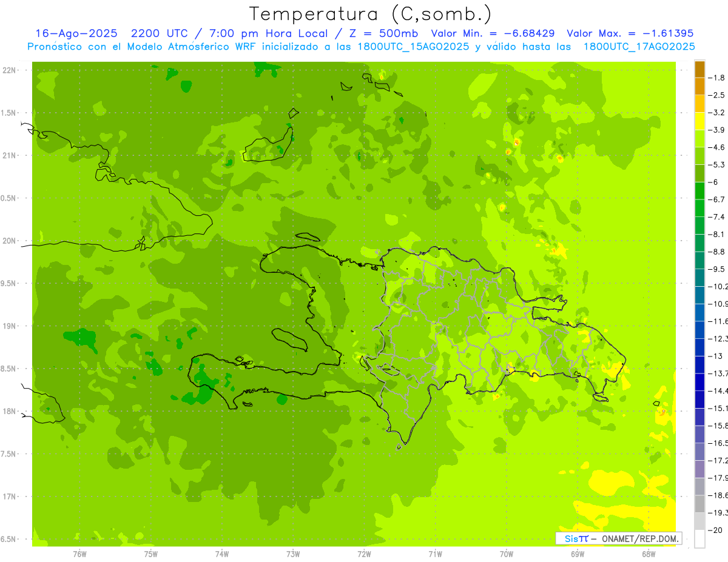Screen dimensions: 728x562
Task: Click the "20N" latitude label
Action: click(x=10, y=241)
